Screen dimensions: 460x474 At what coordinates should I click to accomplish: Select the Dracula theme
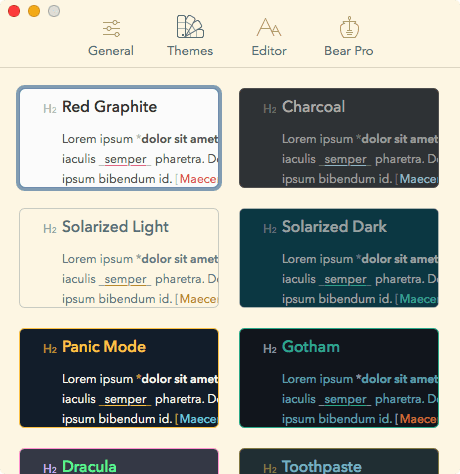(x=119, y=461)
